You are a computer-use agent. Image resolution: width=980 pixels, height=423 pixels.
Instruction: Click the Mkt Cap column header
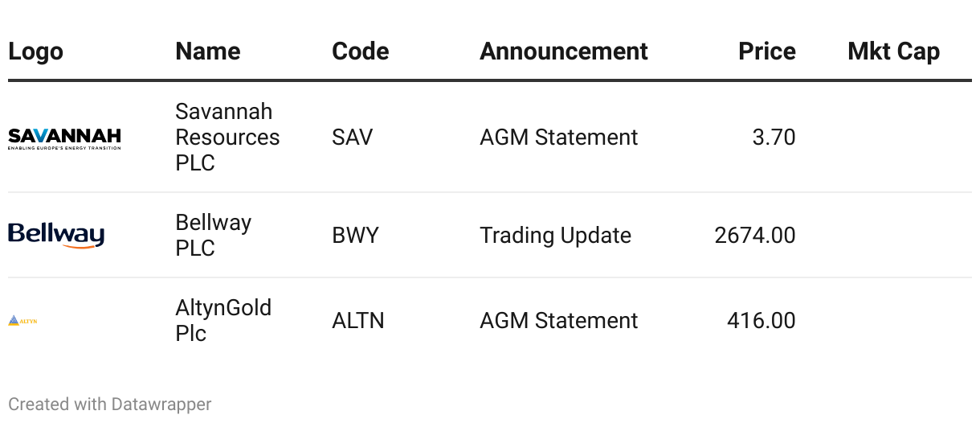tap(892, 51)
